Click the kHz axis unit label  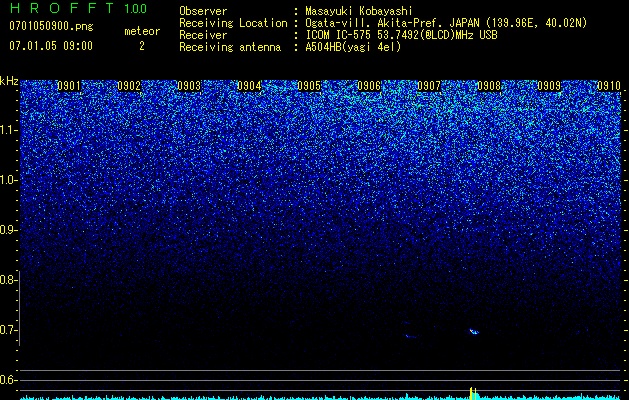(x=9, y=81)
